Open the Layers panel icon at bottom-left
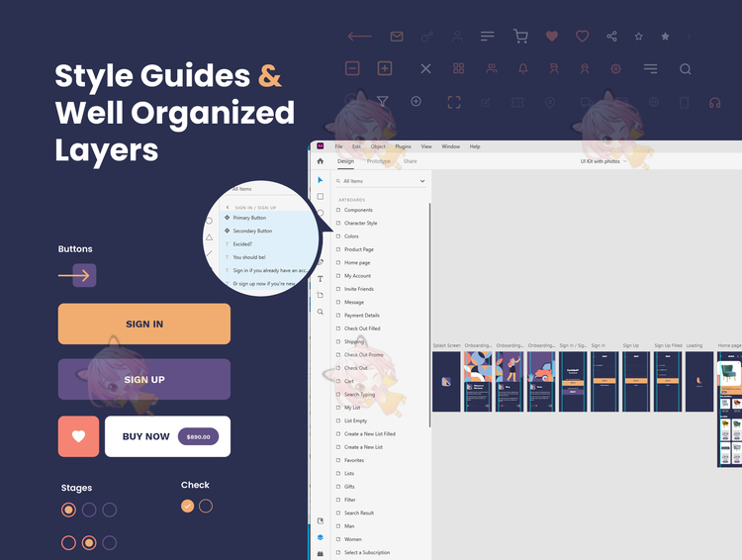This screenshot has width=742, height=560. [x=321, y=537]
